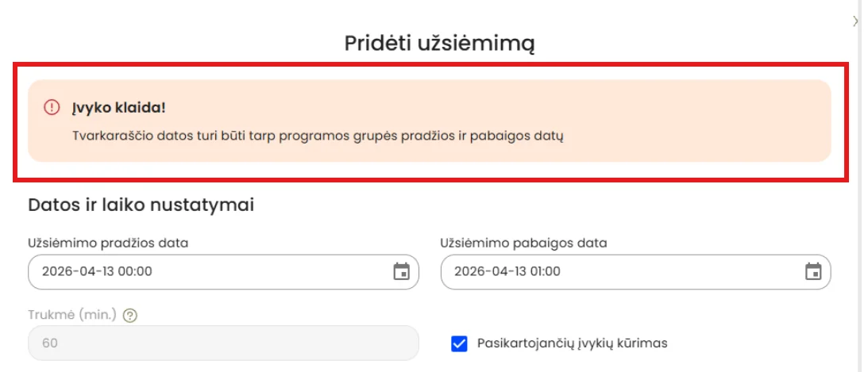Viewport: 868px width, 372px height.
Task: Click the Pridėti užsiėmimą dialog title
Action: click(x=440, y=44)
